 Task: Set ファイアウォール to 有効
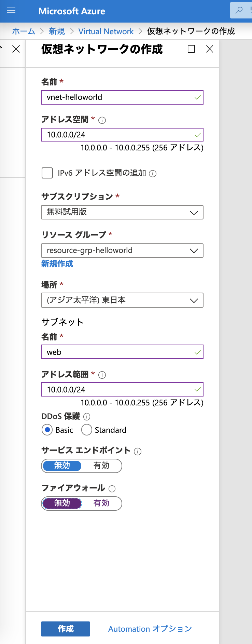pyautogui.click(x=101, y=503)
